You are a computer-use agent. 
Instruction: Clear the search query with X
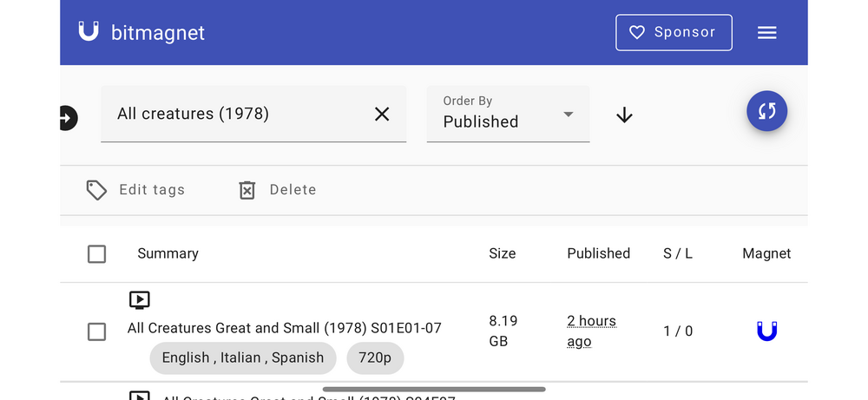click(x=382, y=114)
